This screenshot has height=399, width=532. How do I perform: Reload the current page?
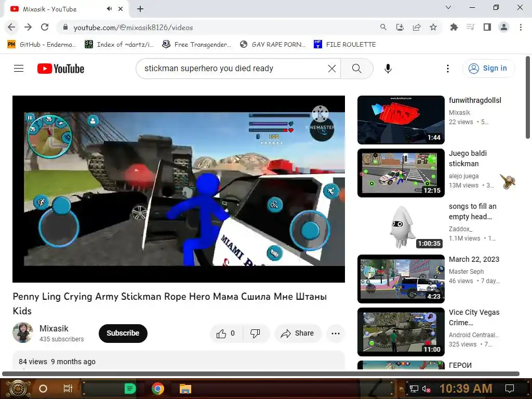coord(45,27)
